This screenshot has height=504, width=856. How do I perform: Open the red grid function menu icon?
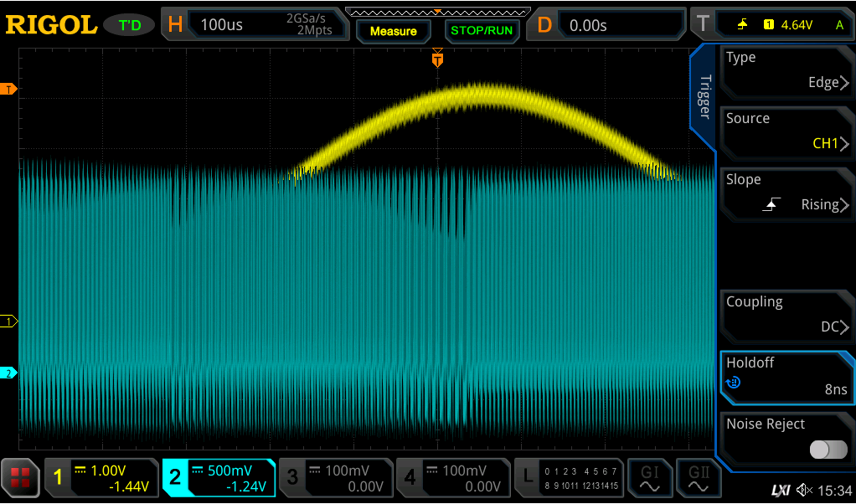[20, 478]
